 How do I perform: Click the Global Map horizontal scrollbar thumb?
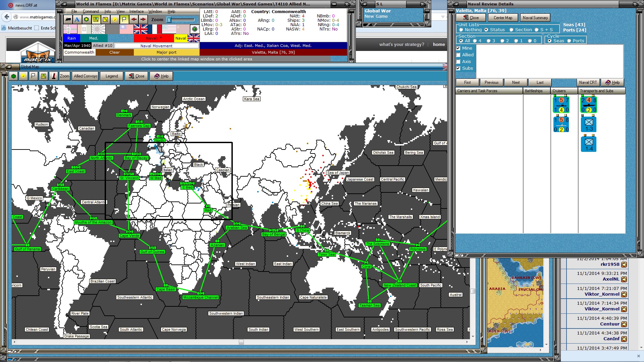(x=241, y=342)
